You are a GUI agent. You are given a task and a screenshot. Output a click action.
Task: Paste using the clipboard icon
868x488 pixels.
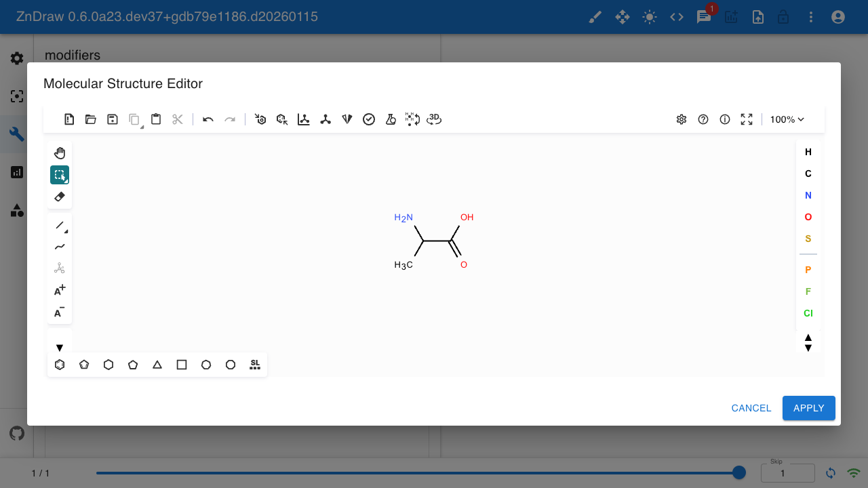156,119
